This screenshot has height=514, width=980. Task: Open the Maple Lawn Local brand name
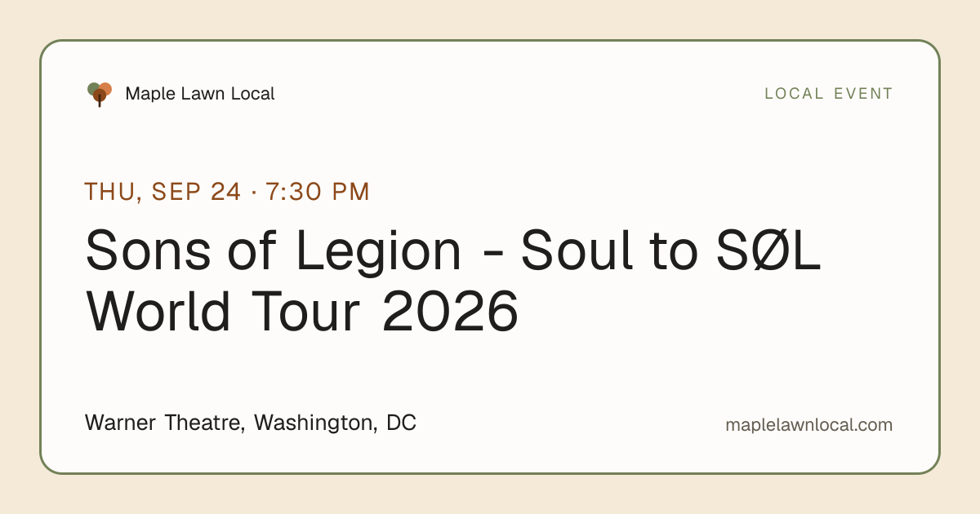click(200, 94)
